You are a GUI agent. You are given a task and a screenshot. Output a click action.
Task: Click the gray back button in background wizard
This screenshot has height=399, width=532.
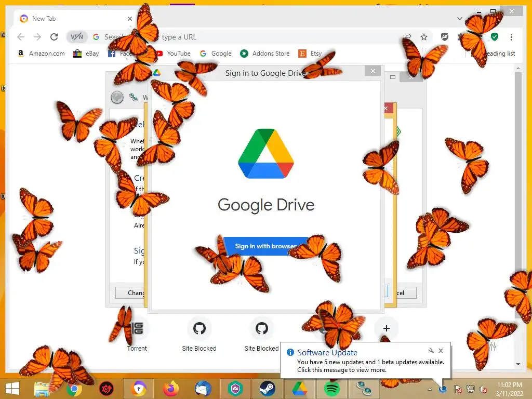[117, 97]
